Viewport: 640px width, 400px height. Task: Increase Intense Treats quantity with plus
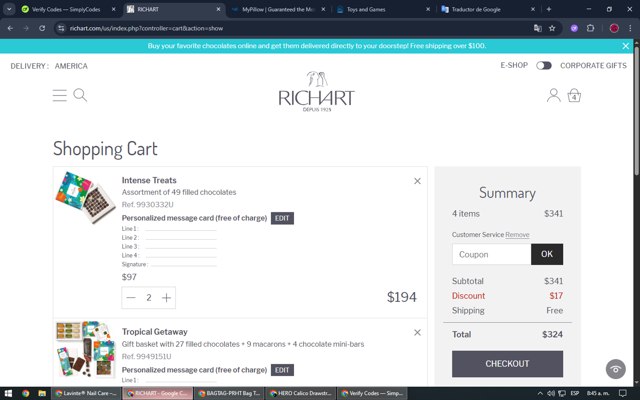point(166,298)
